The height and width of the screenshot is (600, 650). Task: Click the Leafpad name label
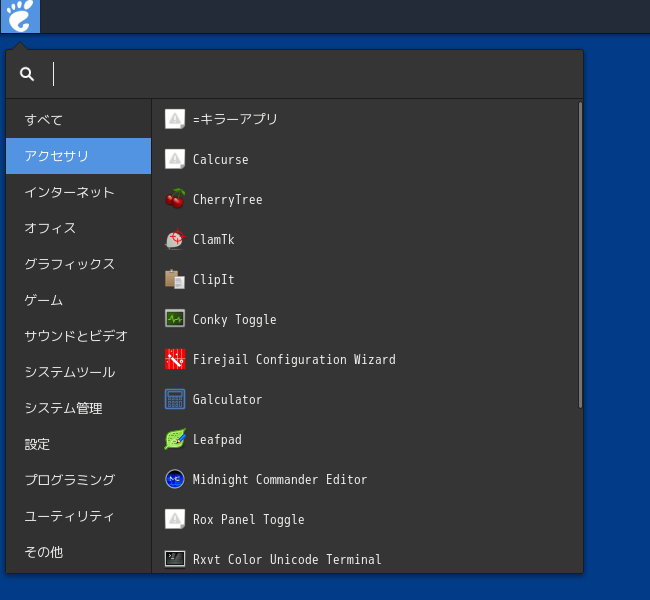[217, 440]
